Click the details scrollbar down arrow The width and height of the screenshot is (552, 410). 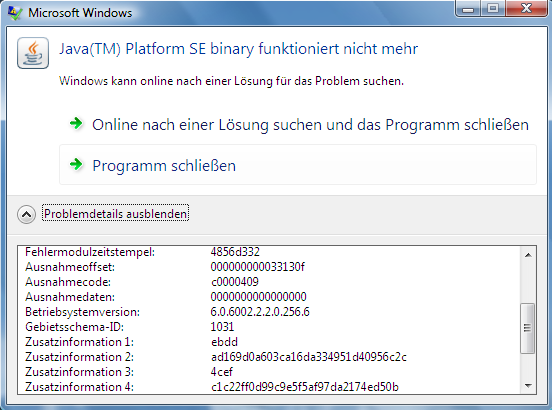[528, 386]
